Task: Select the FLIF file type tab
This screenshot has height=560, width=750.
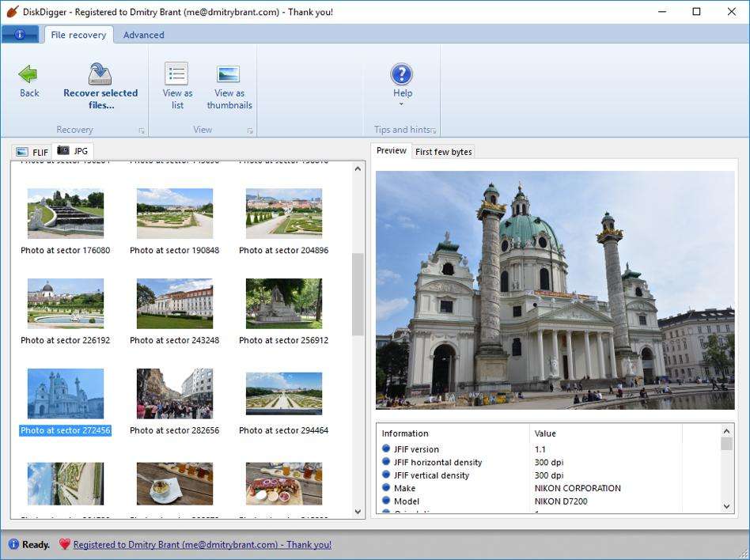Action: [33, 150]
